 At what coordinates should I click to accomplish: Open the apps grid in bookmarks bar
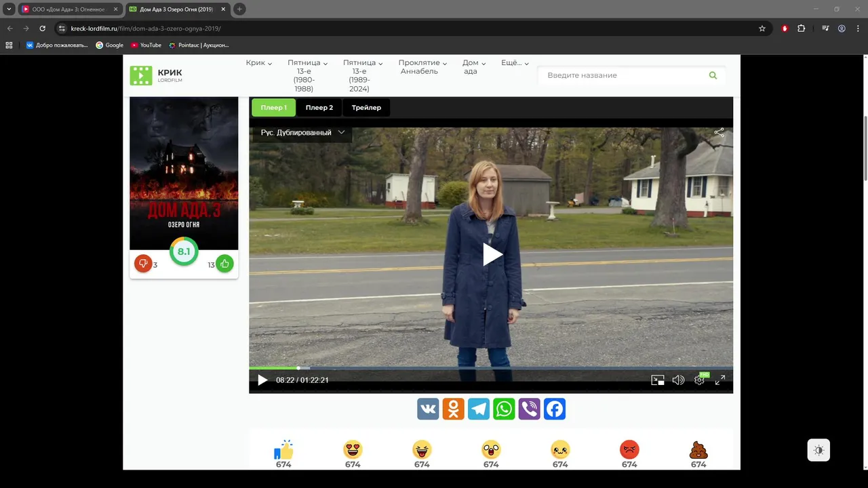tap(9, 45)
